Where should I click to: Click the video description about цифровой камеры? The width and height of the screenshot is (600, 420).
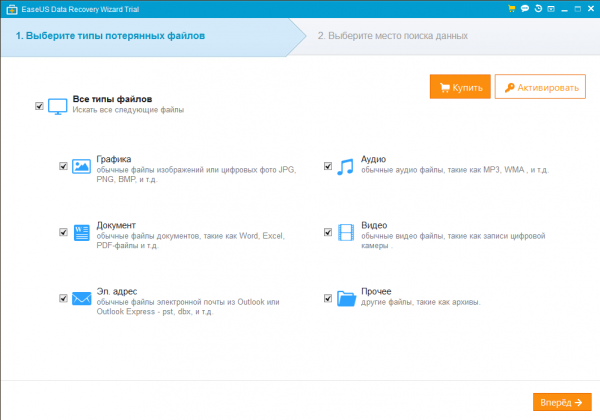(x=453, y=241)
